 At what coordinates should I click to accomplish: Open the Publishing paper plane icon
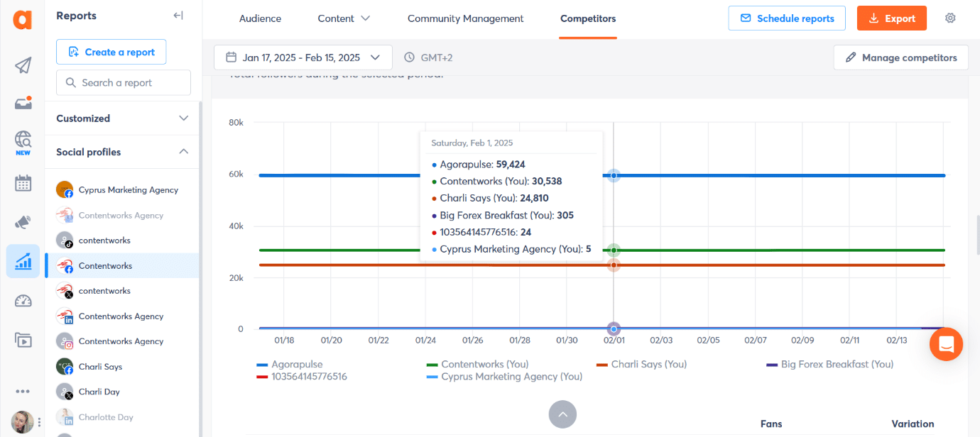point(23,66)
